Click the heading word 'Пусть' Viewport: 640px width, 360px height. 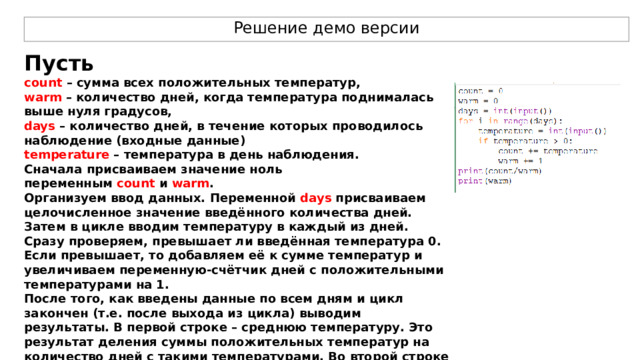[x=59, y=64]
